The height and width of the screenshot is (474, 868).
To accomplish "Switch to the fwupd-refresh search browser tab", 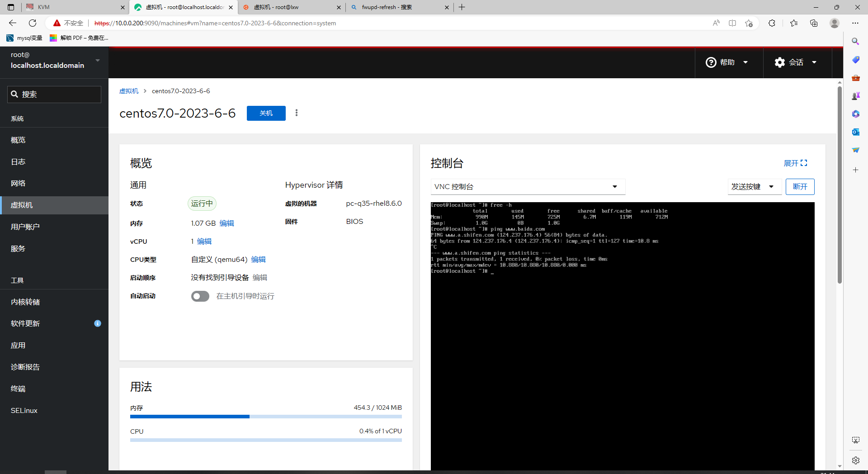I will (x=398, y=7).
